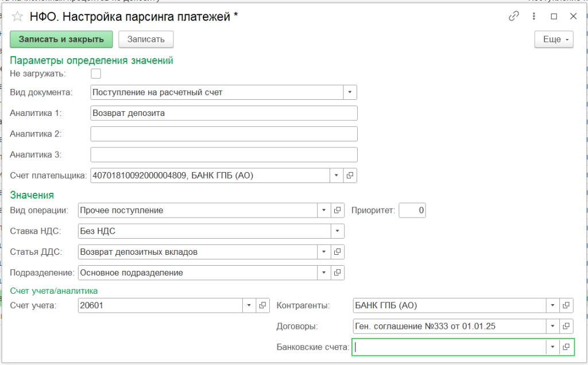This screenshot has width=588, height=365.
Task: Open the Статья ДДС record icon
Action: tap(338, 252)
